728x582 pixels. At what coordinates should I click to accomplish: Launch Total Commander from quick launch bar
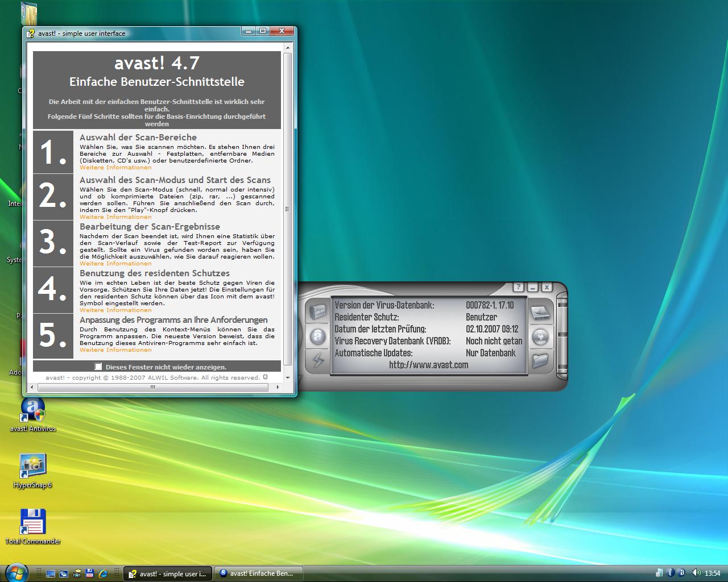click(90, 573)
